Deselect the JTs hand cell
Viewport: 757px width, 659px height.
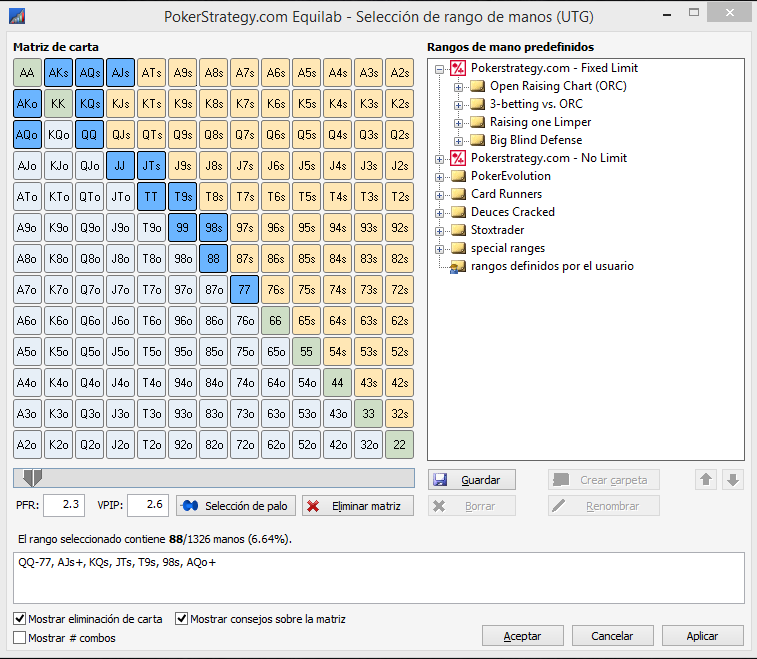click(x=151, y=166)
